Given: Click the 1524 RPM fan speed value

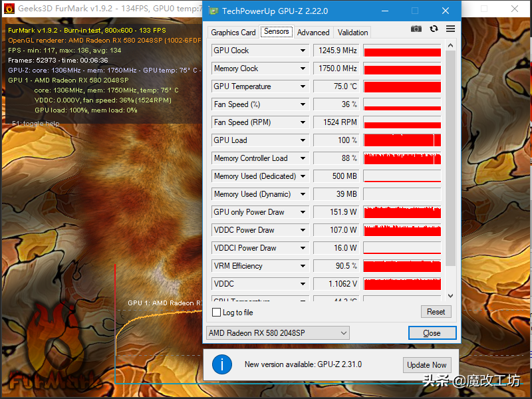Looking at the screenshot, I should tap(336, 122).
